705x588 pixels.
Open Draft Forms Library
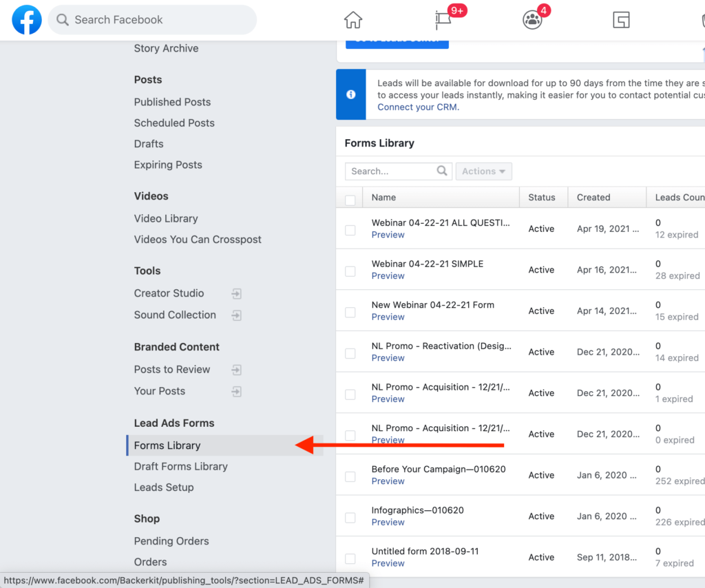point(181,466)
